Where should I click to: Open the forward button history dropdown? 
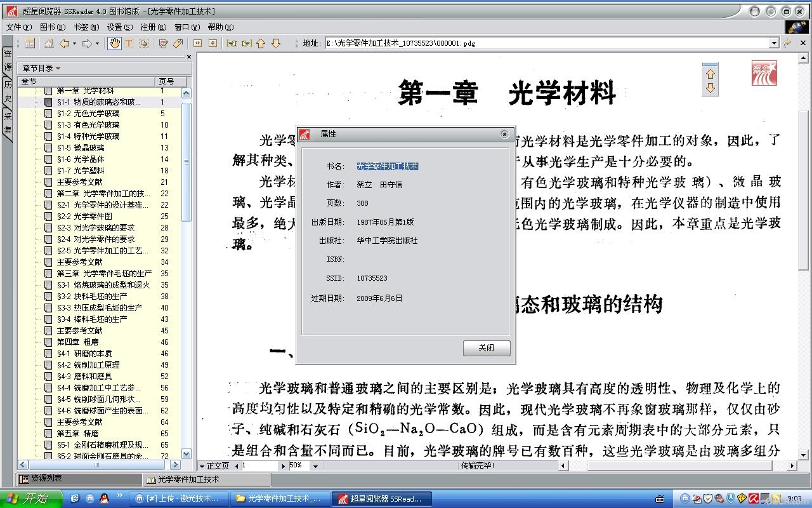[x=97, y=43]
